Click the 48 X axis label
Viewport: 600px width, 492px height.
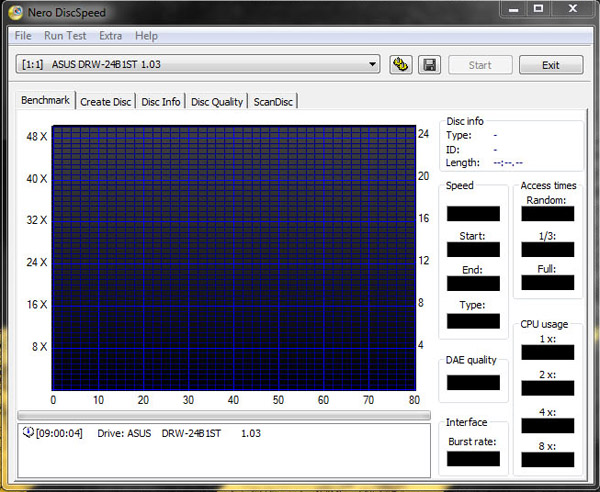tap(37, 137)
